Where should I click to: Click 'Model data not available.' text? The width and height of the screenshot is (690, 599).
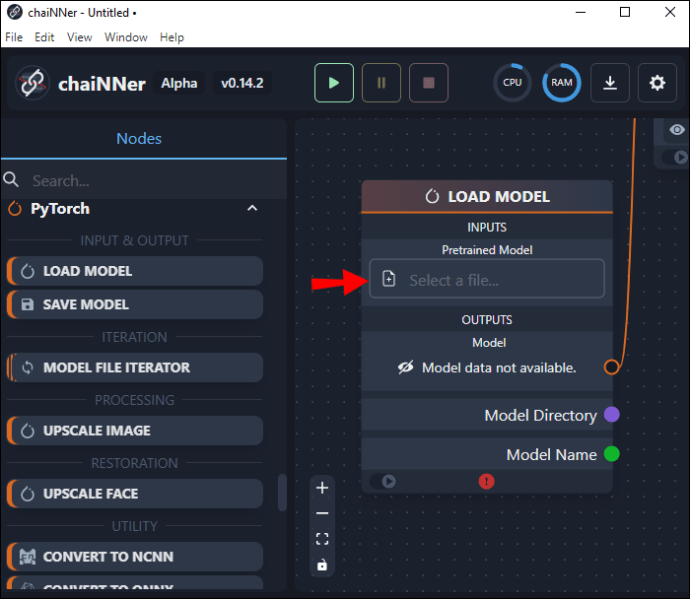tap(499, 367)
